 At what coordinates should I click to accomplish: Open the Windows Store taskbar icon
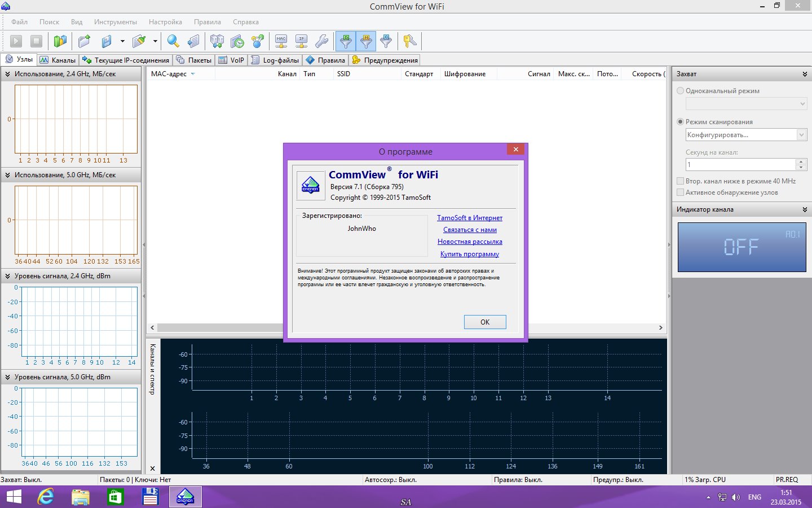[x=115, y=497]
